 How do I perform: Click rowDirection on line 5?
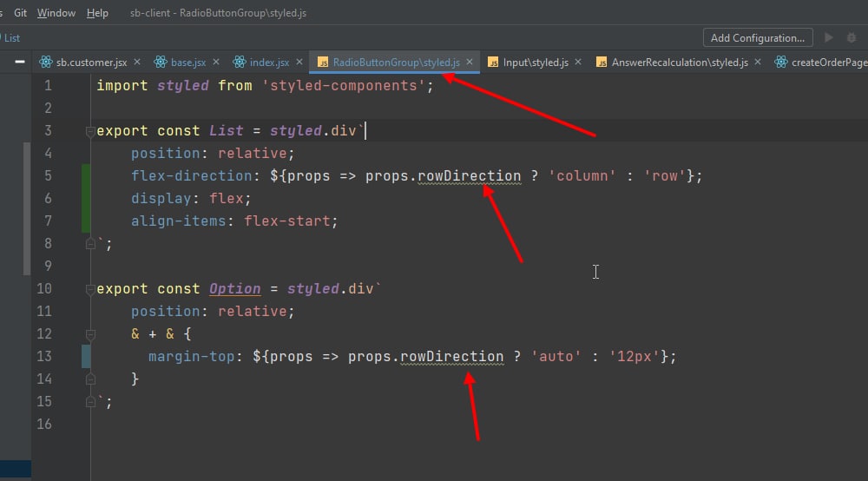[469, 176]
